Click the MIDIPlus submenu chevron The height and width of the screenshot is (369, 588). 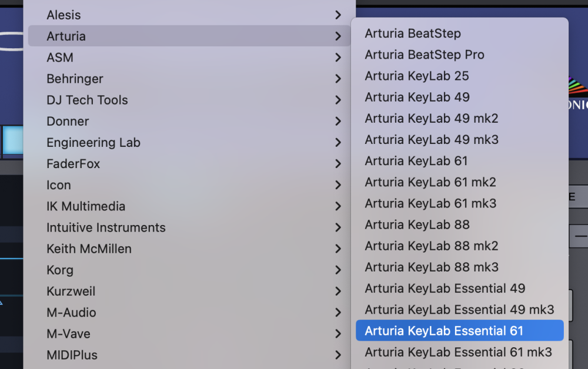[x=338, y=355]
